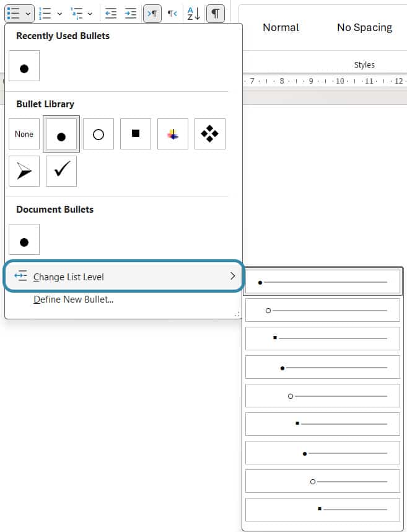
Task: Toggle Show/Hide paragraph marks
Action: [x=215, y=13]
